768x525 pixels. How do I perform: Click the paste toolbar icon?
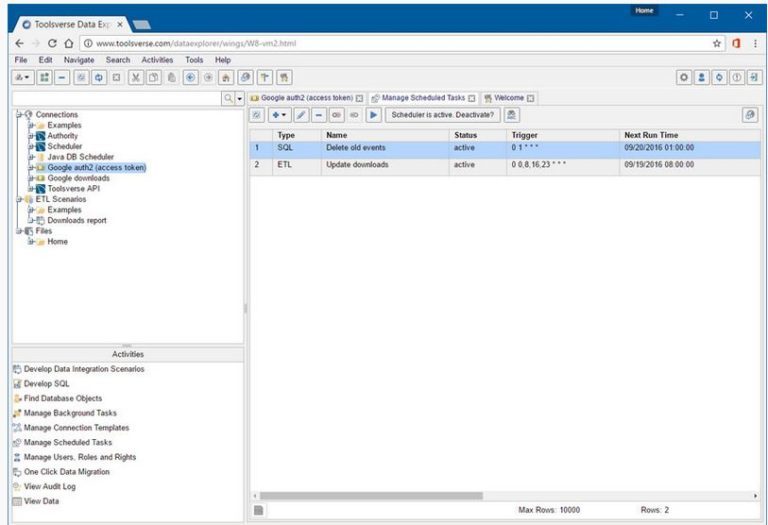171,77
